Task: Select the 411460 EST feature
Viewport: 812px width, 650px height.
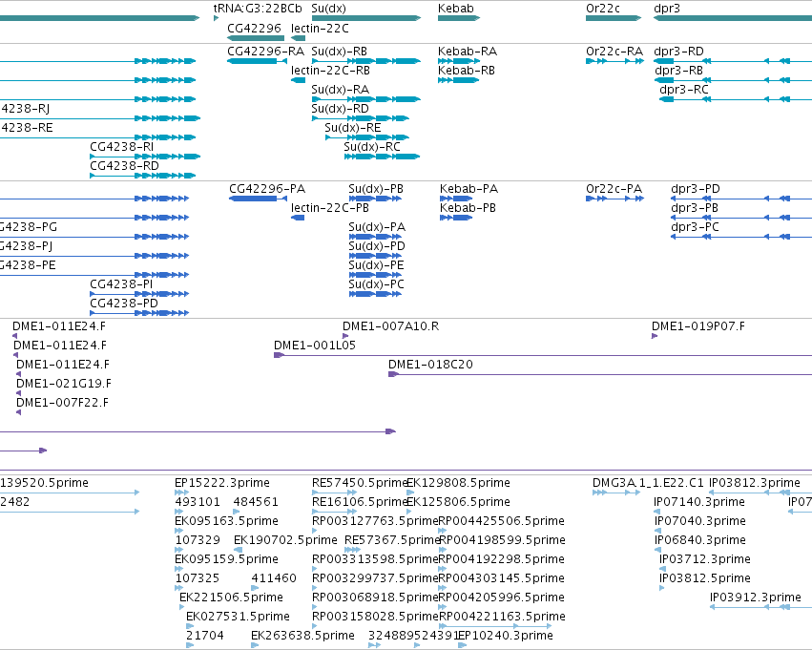Action: pyautogui.click(x=255, y=588)
